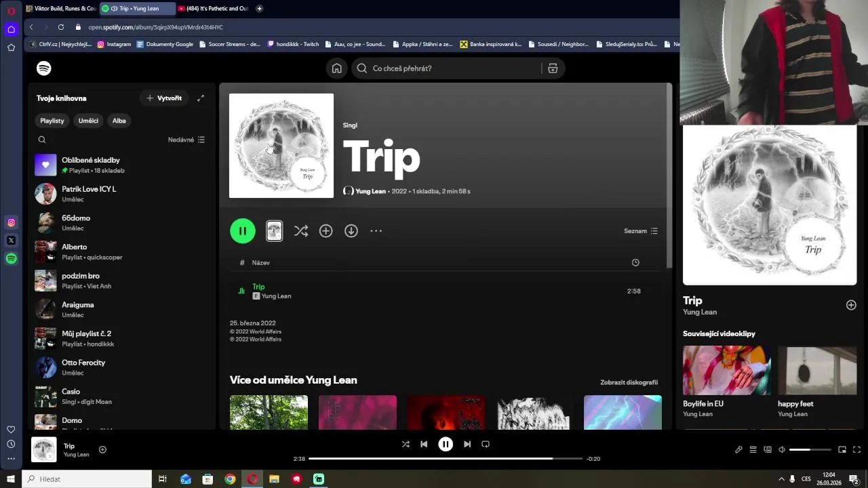This screenshot has width=868, height=488.
Task: Click the duration clock column icon
Action: 635,262
